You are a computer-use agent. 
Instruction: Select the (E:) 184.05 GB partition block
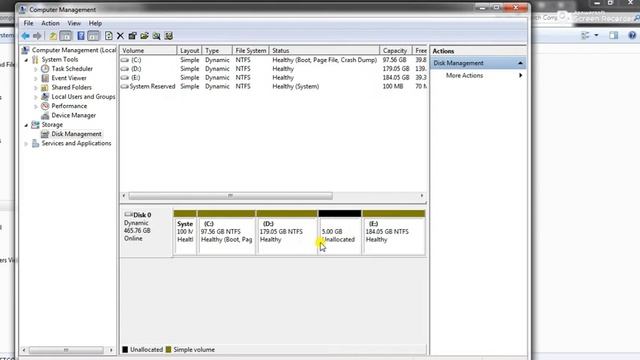coord(394,233)
